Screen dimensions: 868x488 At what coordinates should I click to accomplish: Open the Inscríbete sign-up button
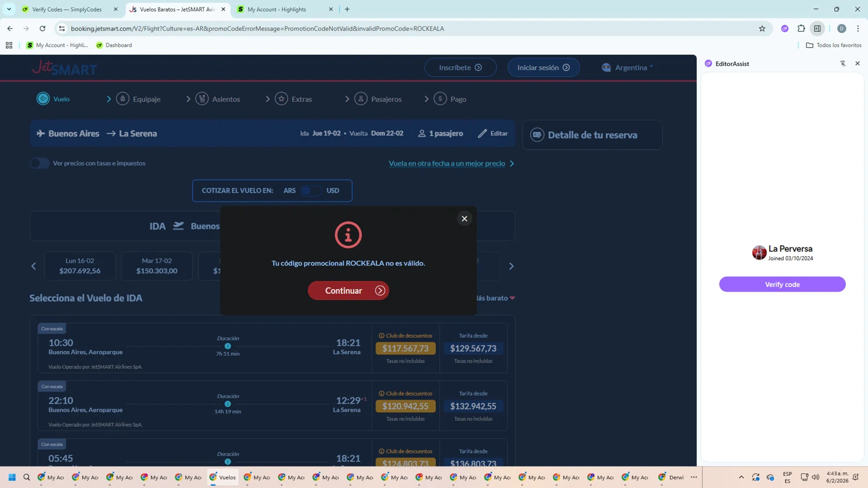pyautogui.click(x=461, y=68)
